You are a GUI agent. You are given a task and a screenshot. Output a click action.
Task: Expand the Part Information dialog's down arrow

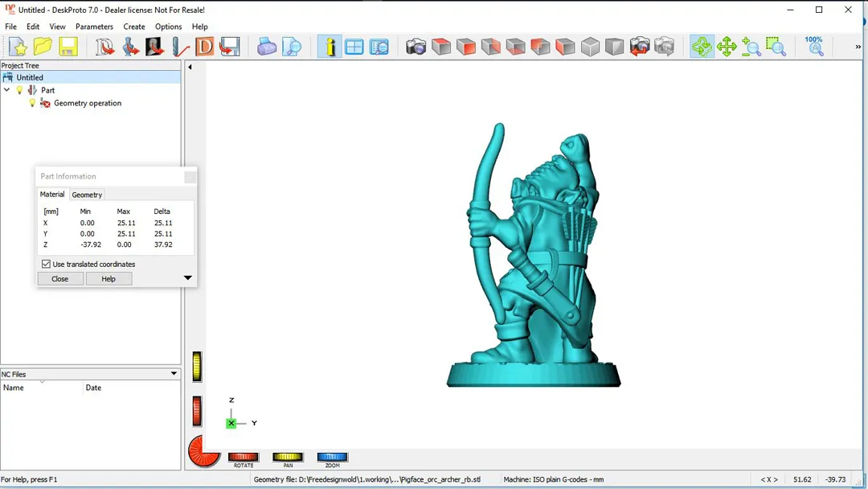click(188, 278)
